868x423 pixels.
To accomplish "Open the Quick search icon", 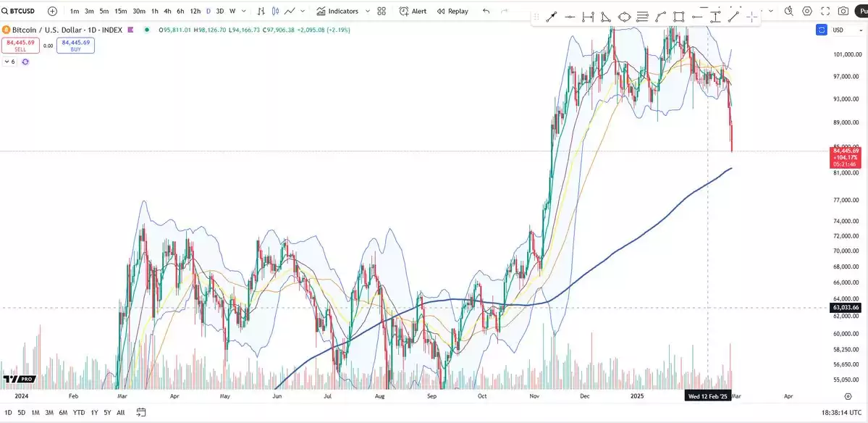I will pyautogui.click(x=789, y=11).
